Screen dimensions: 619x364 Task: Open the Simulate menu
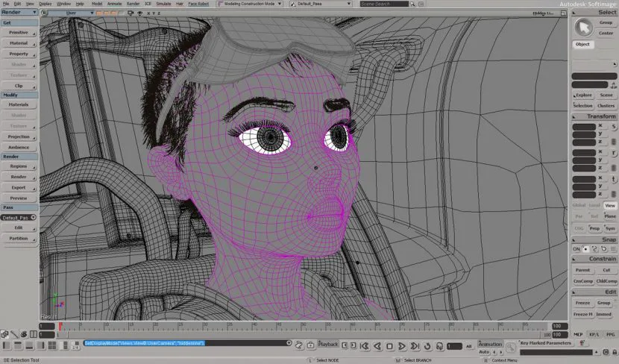click(163, 4)
